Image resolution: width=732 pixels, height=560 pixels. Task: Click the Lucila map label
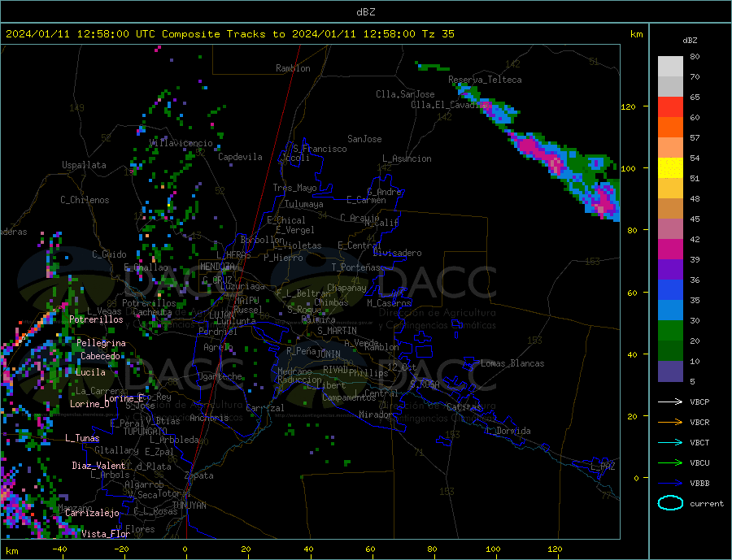(90, 372)
